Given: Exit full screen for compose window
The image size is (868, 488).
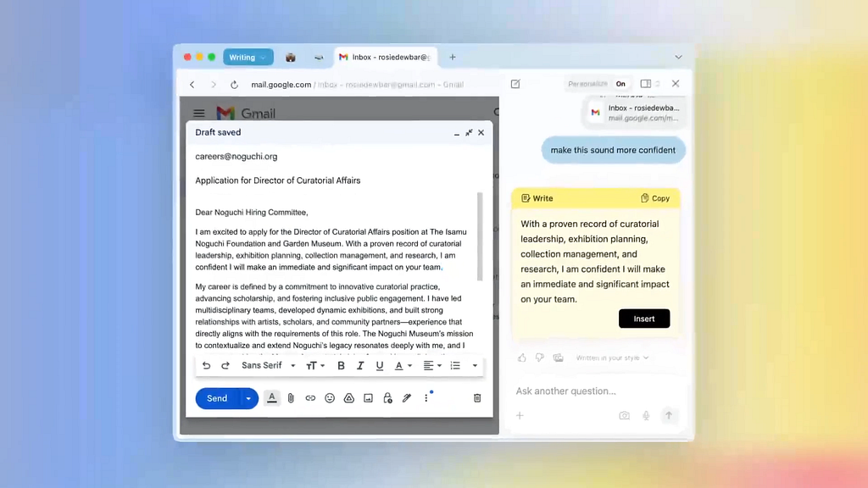Looking at the screenshot, I should click(469, 133).
